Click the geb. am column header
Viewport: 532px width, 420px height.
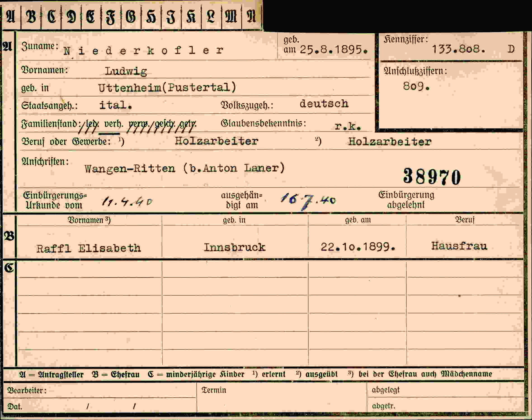[x=358, y=220]
